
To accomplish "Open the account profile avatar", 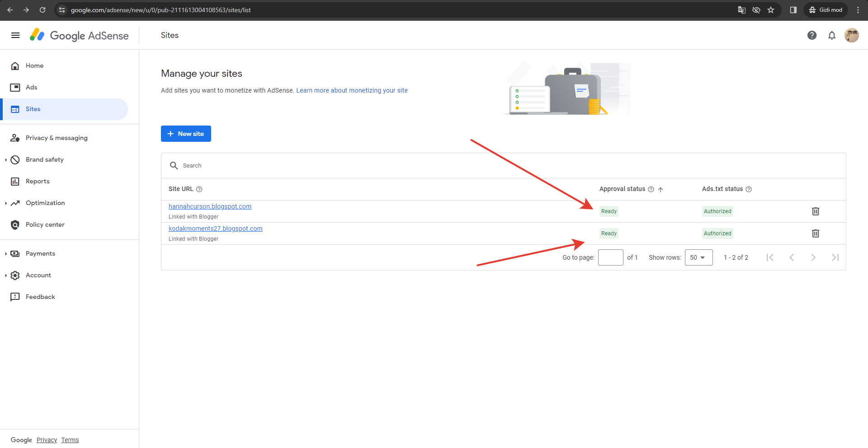I will pyautogui.click(x=852, y=35).
